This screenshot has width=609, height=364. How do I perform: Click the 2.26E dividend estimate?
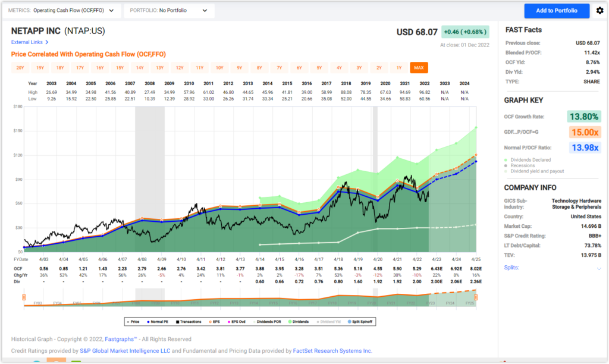click(476, 282)
